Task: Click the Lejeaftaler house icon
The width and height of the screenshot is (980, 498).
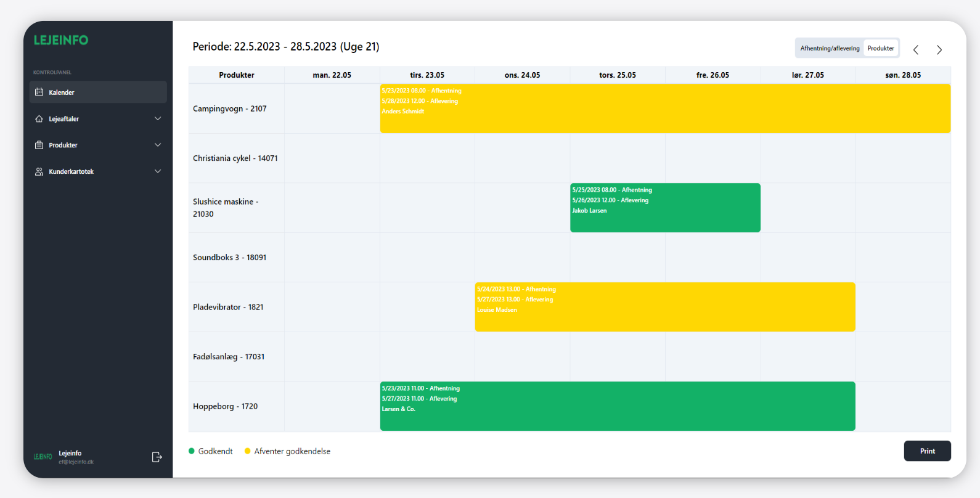Action: click(39, 119)
